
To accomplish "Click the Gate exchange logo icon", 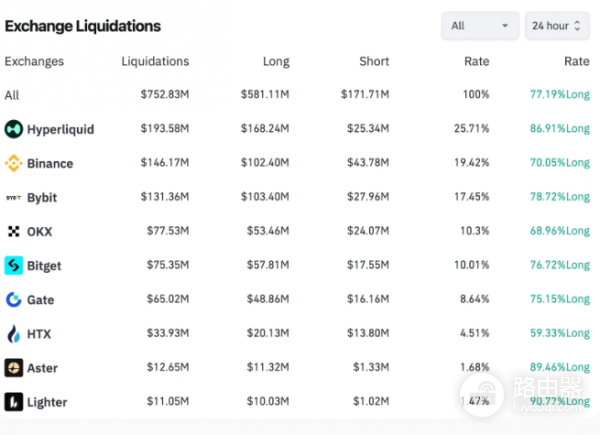I will click(14, 300).
